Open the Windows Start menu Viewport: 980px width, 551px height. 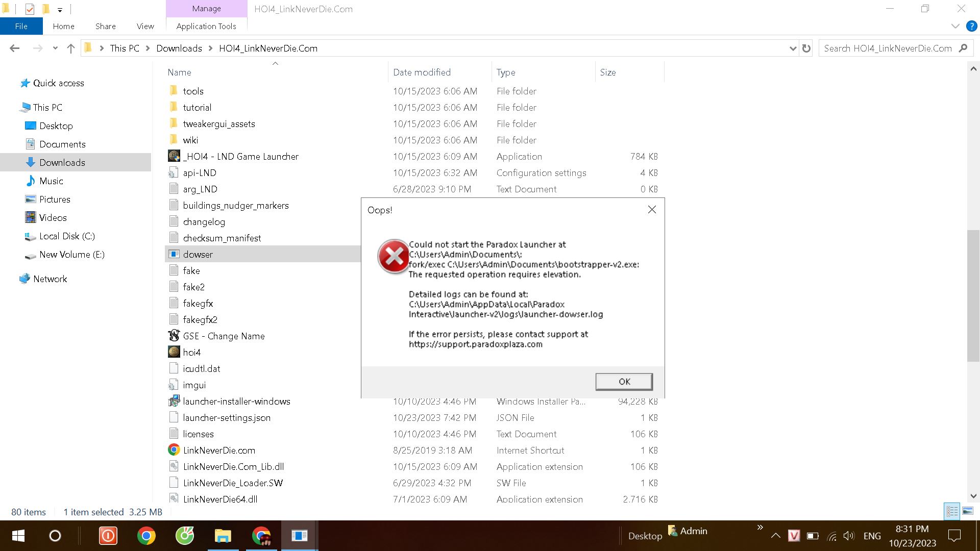[18, 536]
